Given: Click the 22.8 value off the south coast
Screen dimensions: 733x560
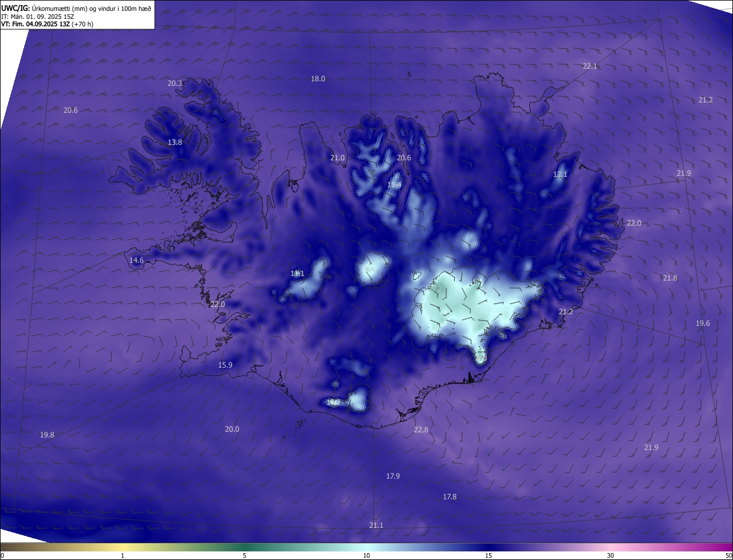Looking at the screenshot, I should click(421, 430).
